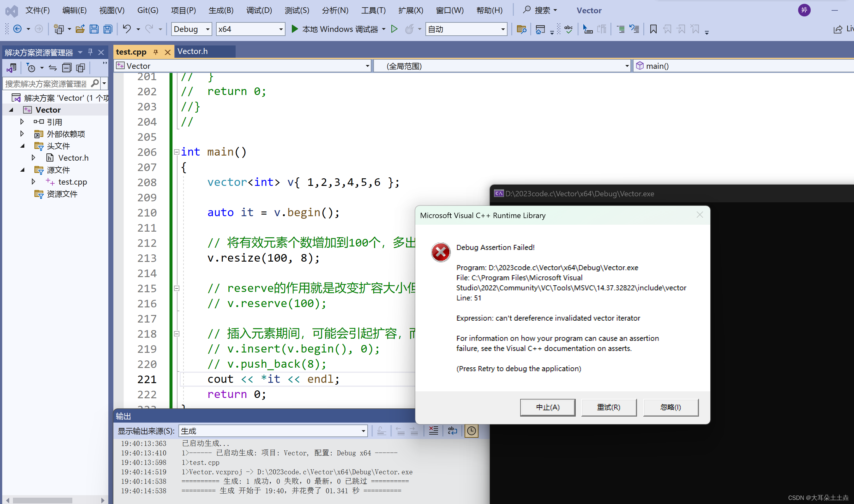Collapse all icon in Solution Explorer
This screenshot has width=854, height=504.
point(67,68)
